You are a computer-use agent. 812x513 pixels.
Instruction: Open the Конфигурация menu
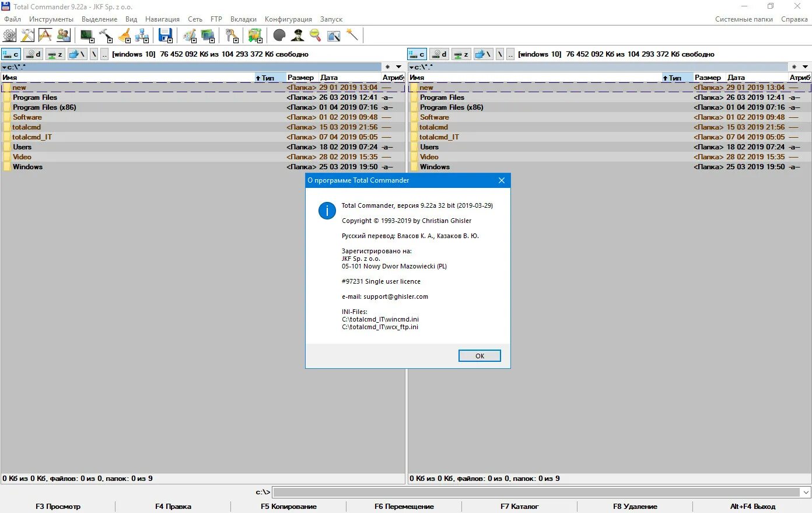(288, 19)
